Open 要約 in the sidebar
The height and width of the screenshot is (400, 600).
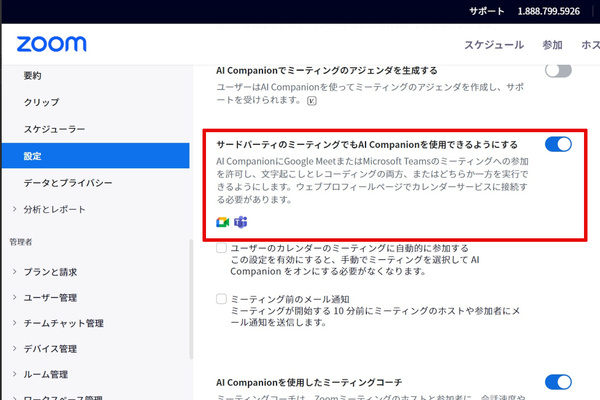(33, 75)
